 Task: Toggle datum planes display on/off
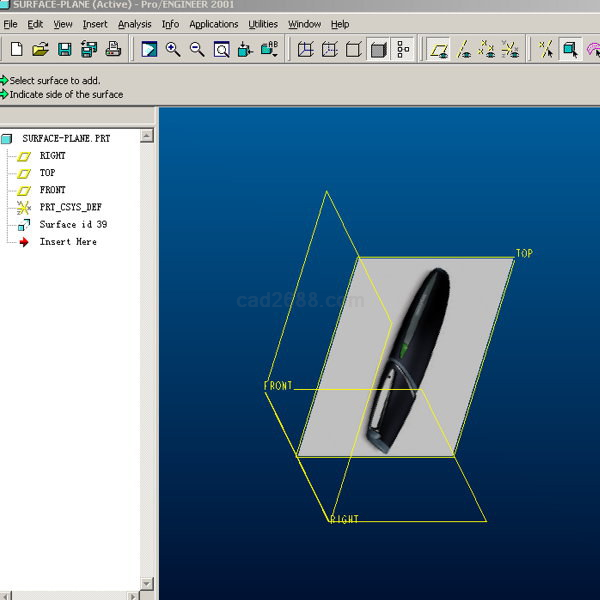pos(438,49)
